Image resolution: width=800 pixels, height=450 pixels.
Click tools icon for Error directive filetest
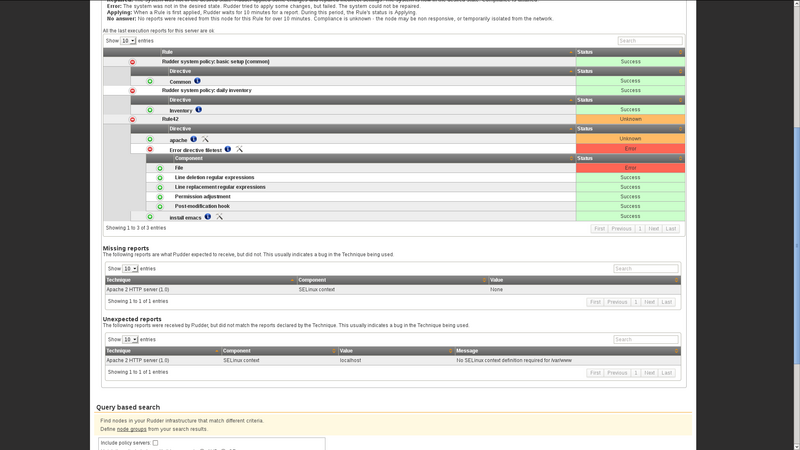pyautogui.click(x=239, y=149)
